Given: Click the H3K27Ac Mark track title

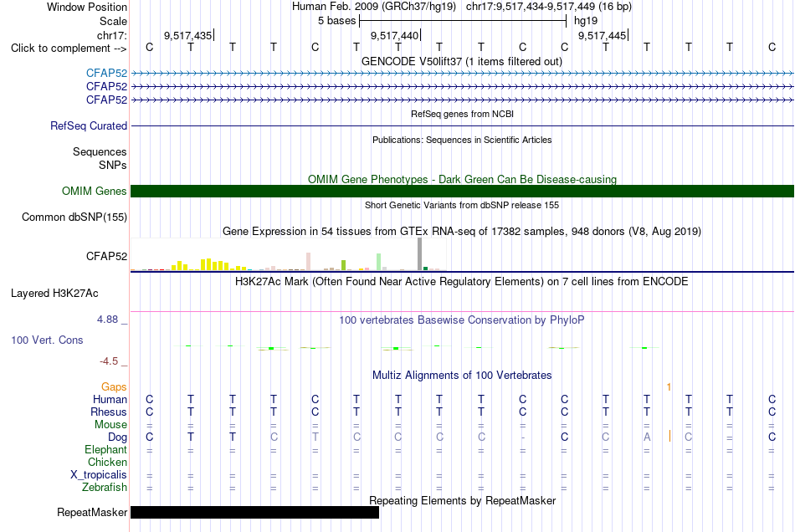Looking at the screenshot, I should [x=461, y=282].
